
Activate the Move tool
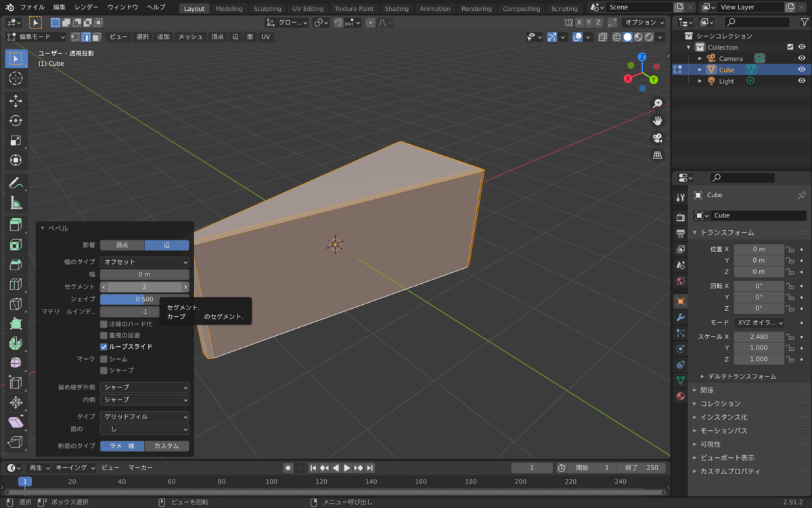(16, 101)
